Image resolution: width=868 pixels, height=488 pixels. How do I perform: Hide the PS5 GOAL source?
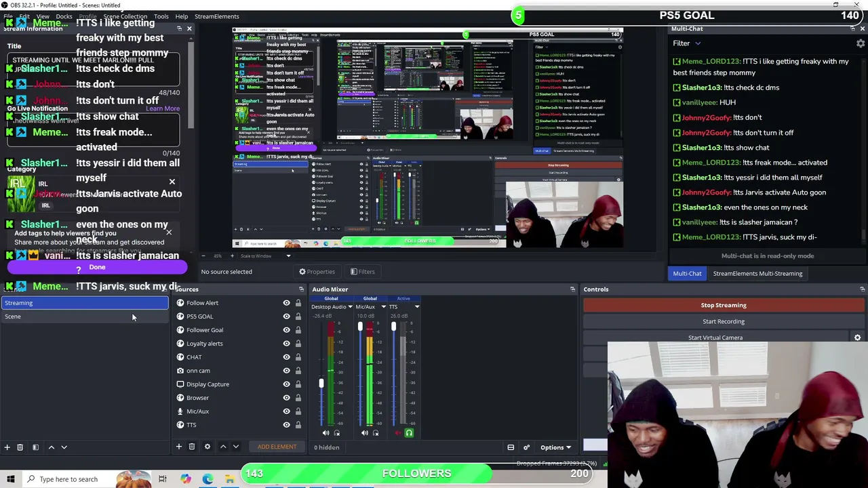(x=286, y=317)
